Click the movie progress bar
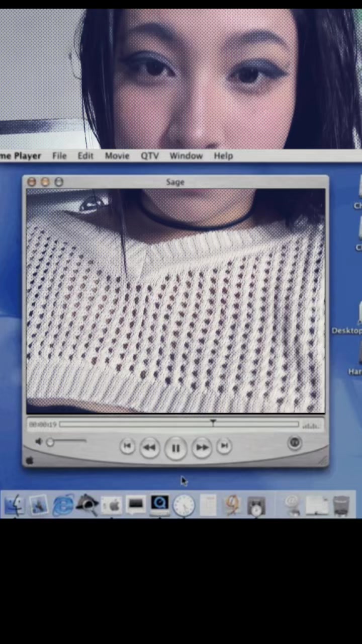Image resolution: width=362 pixels, height=644 pixels. 179,425
